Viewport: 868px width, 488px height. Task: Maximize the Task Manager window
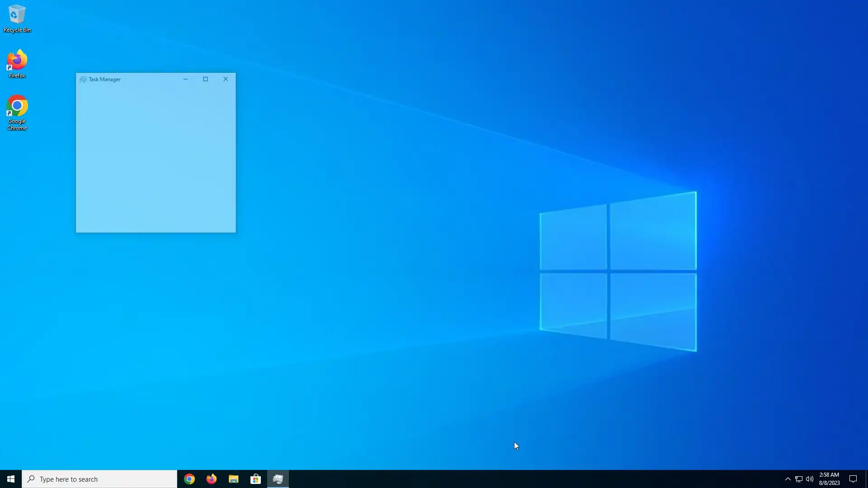point(205,79)
